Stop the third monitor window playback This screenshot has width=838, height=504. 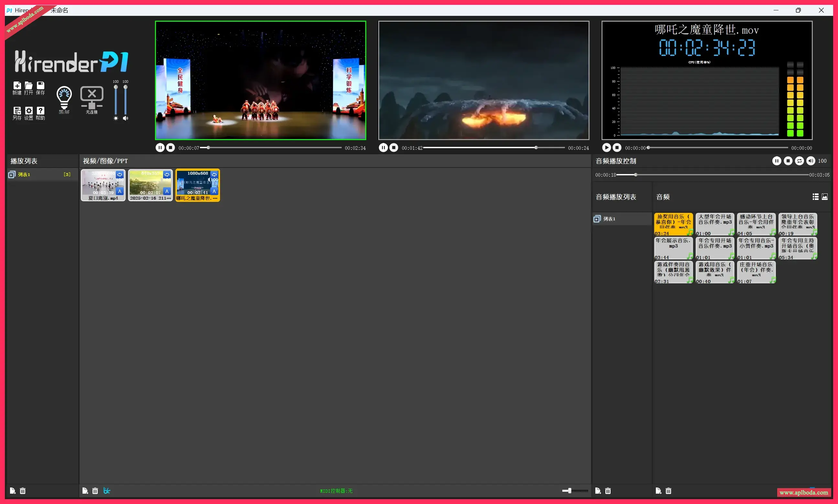click(x=617, y=148)
